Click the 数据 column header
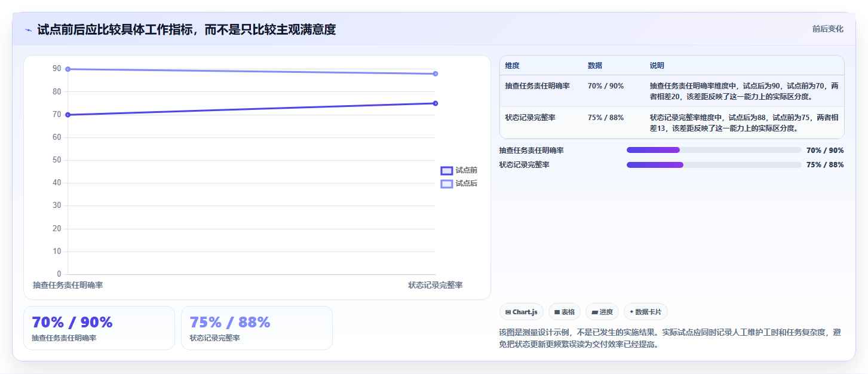Screen dimensions: 868x374 coord(595,66)
